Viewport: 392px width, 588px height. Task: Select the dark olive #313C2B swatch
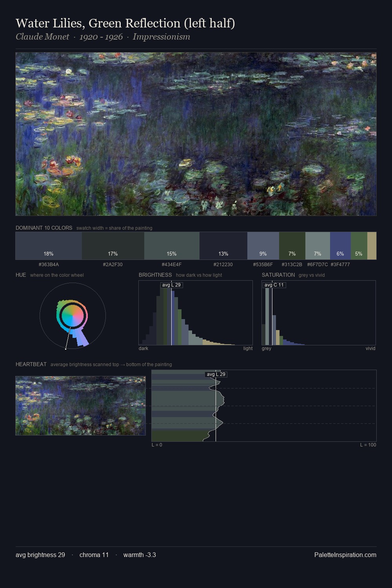coord(292,246)
